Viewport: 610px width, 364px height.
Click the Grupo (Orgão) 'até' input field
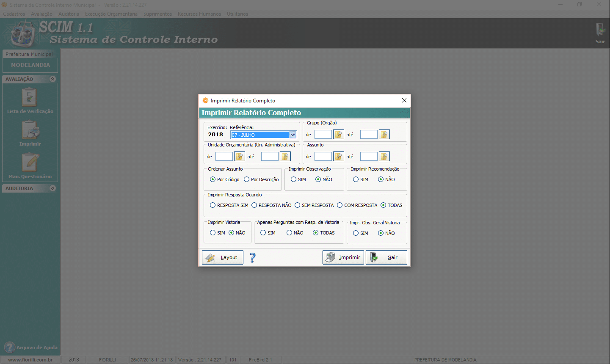[x=368, y=135]
